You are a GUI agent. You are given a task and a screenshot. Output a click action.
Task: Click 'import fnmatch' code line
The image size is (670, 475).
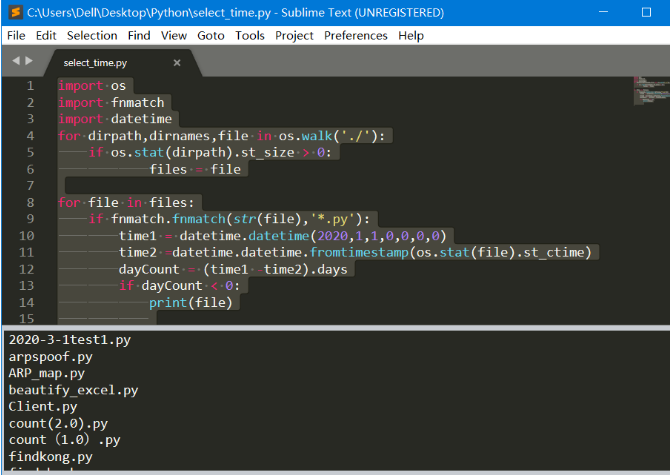pos(111,103)
